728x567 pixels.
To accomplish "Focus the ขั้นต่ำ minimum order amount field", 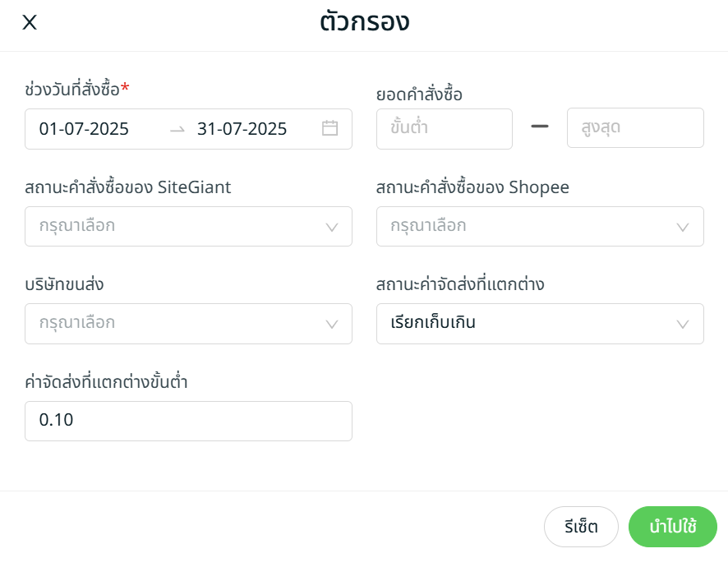I will 444,128.
